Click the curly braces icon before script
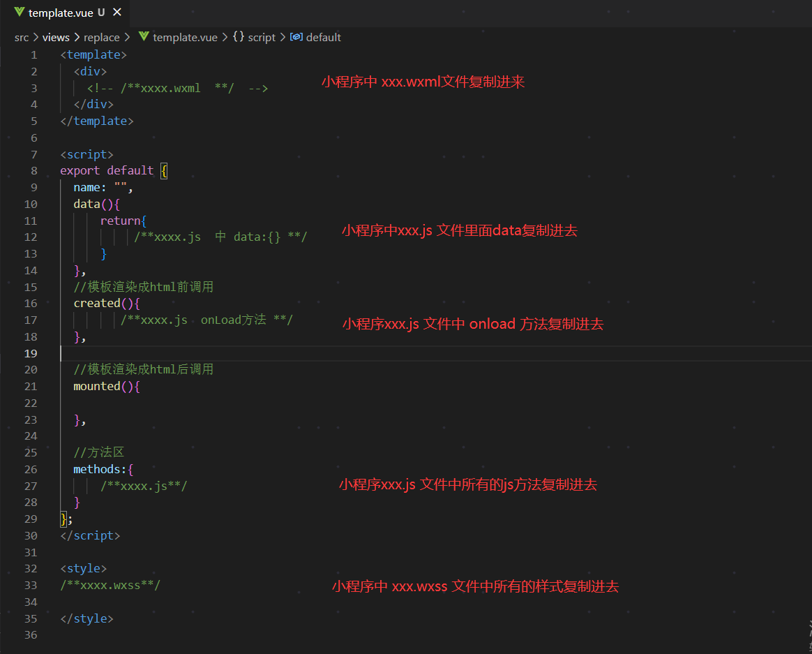Viewport: 812px width, 654px height. [x=239, y=37]
